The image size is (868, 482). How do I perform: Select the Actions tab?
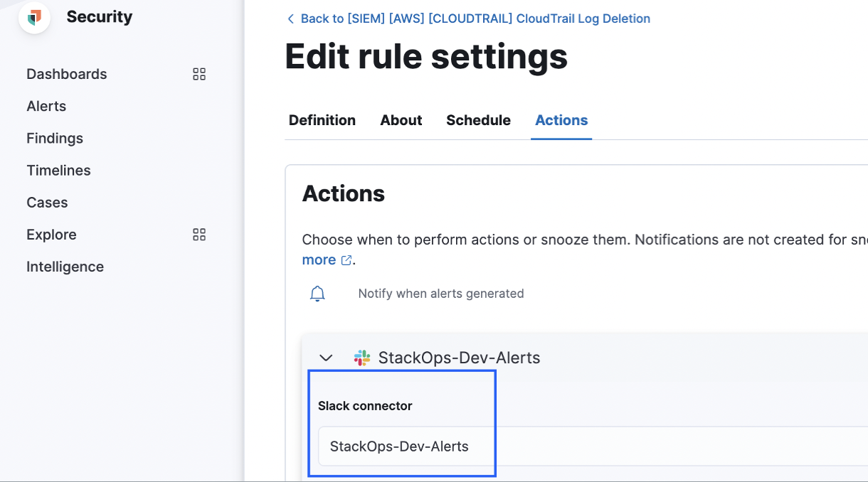(561, 120)
